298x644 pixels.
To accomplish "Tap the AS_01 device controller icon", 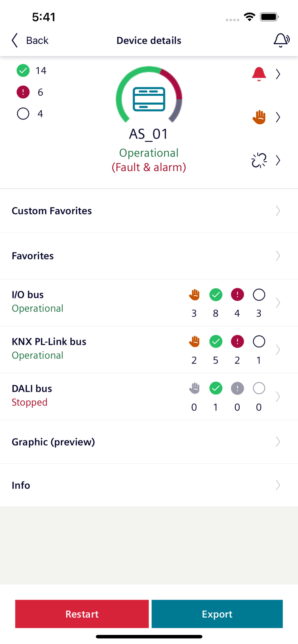I will pyautogui.click(x=149, y=99).
